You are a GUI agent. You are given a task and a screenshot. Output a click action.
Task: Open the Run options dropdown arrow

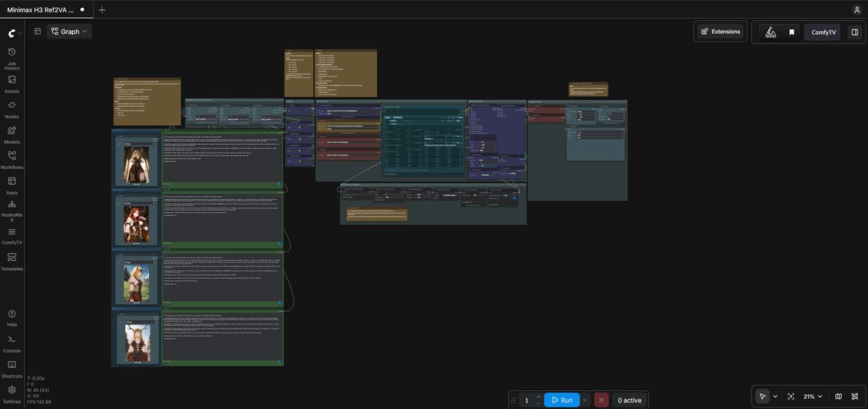click(585, 400)
